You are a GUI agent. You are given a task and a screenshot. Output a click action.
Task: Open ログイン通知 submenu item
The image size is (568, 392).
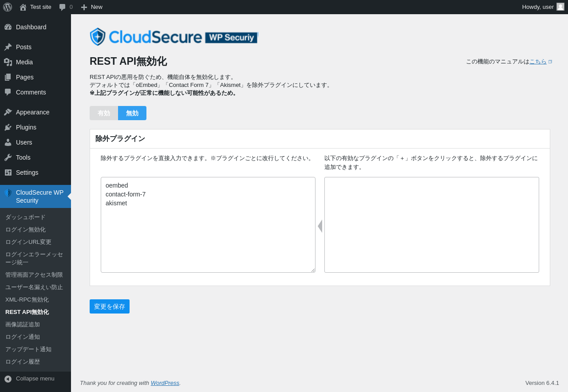tap(35, 337)
